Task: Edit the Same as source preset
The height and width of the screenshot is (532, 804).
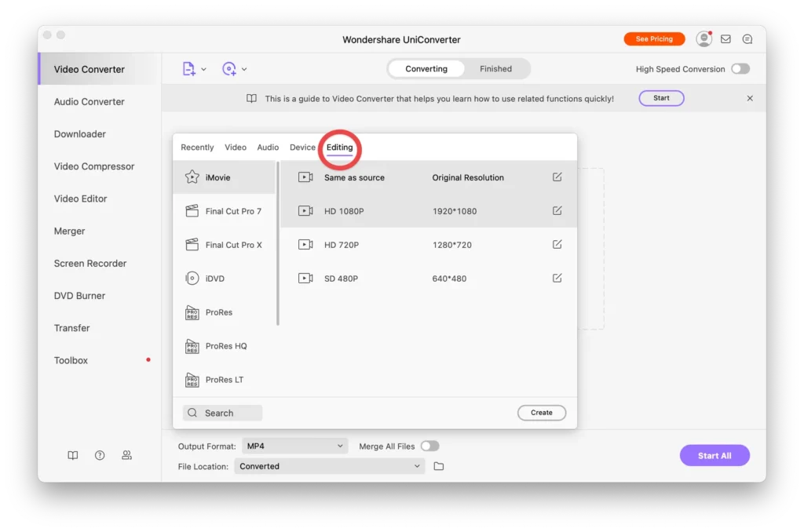Action: point(557,177)
